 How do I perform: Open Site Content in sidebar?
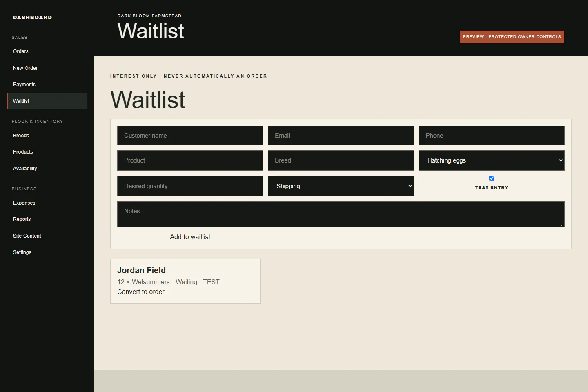coord(47,236)
